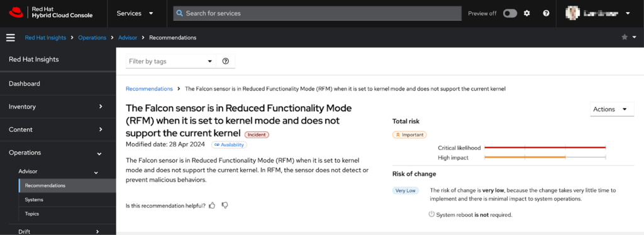Open the settings gear icon

pyautogui.click(x=527, y=13)
